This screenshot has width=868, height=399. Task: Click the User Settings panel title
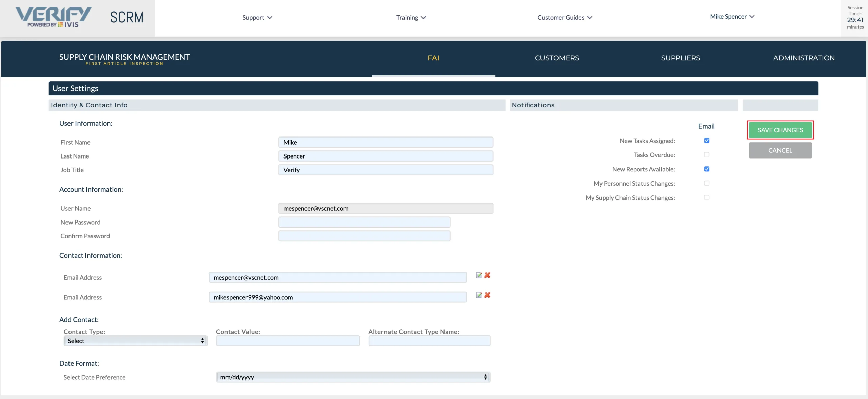(75, 88)
